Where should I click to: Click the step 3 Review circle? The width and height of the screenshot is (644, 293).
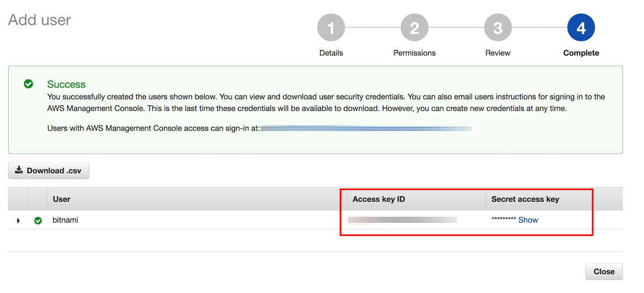click(x=498, y=28)
